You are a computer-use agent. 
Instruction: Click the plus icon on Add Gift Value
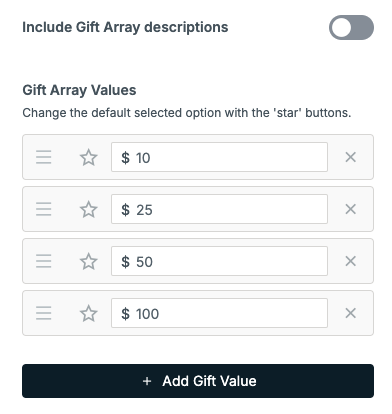147,381
